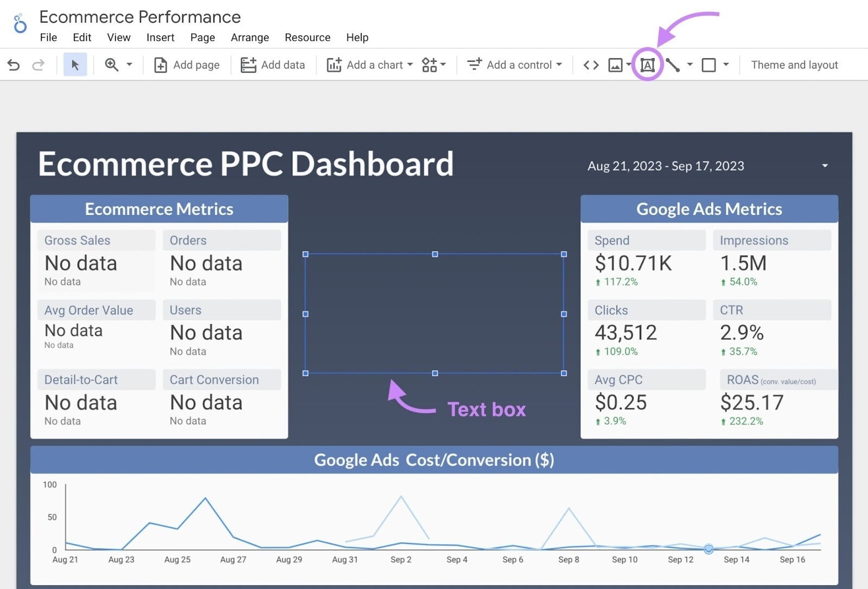Screen dimensions: 868x589
Task: Activate the selection mode arrow tool
Action: coord(75,65)
